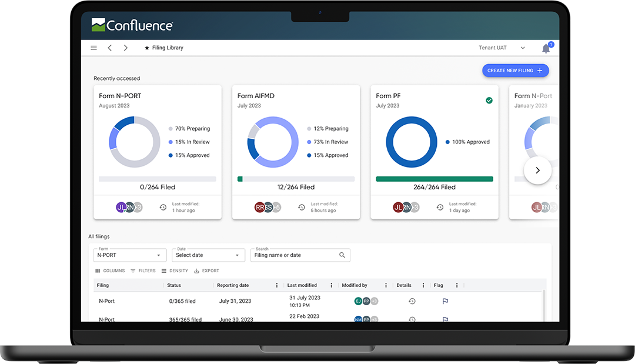Click the Create New Filing button

515,71
